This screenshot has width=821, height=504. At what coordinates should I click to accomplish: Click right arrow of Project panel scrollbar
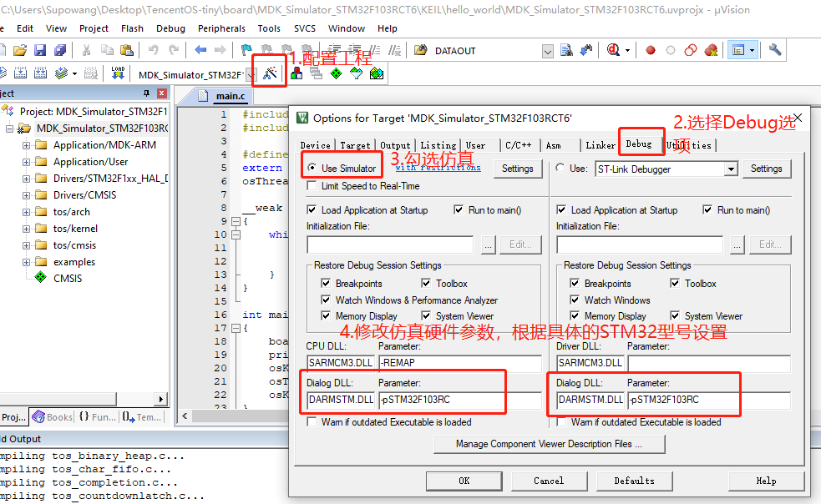click(161, 399)
